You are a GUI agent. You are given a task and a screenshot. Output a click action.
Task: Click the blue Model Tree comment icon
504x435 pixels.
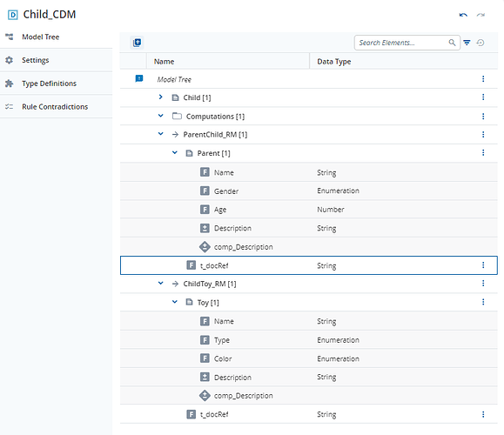[x=139, y=78]
